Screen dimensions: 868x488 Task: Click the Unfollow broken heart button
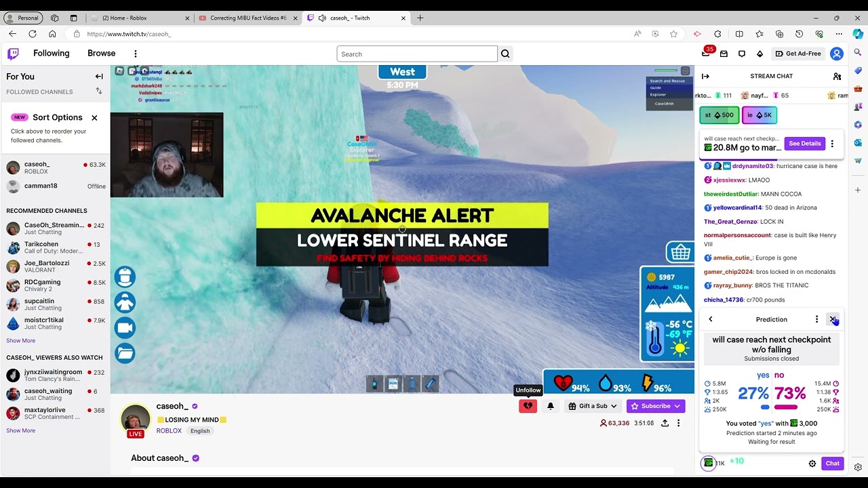coord(528,406)
